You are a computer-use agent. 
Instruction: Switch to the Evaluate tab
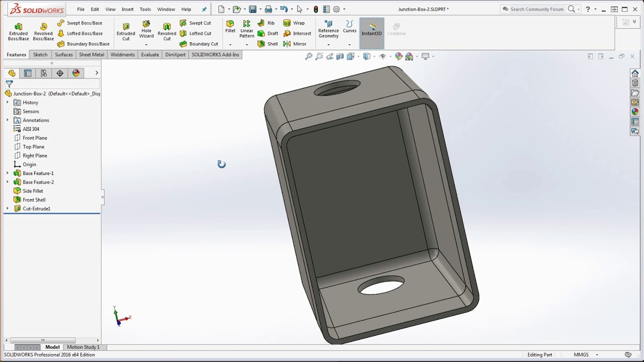[x=150, y=54]
